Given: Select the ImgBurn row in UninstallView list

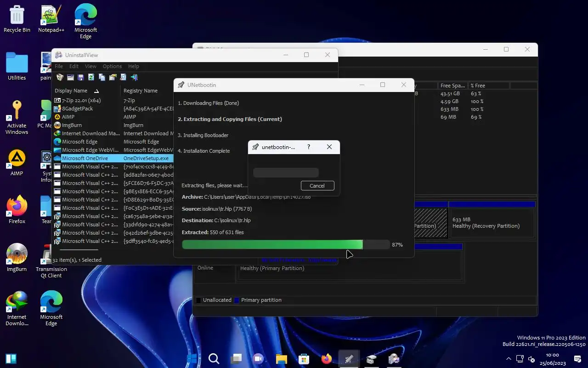Looking at the screenshot, I should (x=113, y=125).
